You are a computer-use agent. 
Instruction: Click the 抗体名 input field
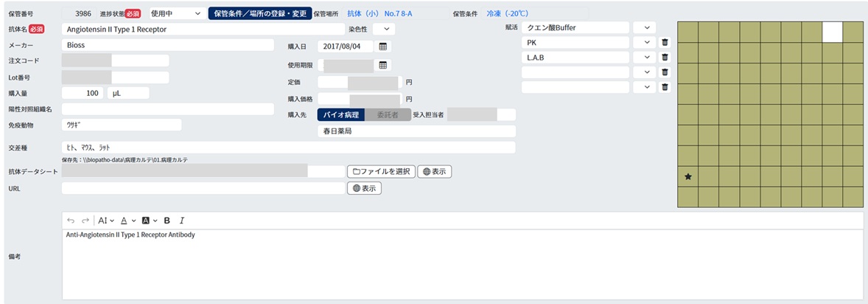(x=203, y=30)
